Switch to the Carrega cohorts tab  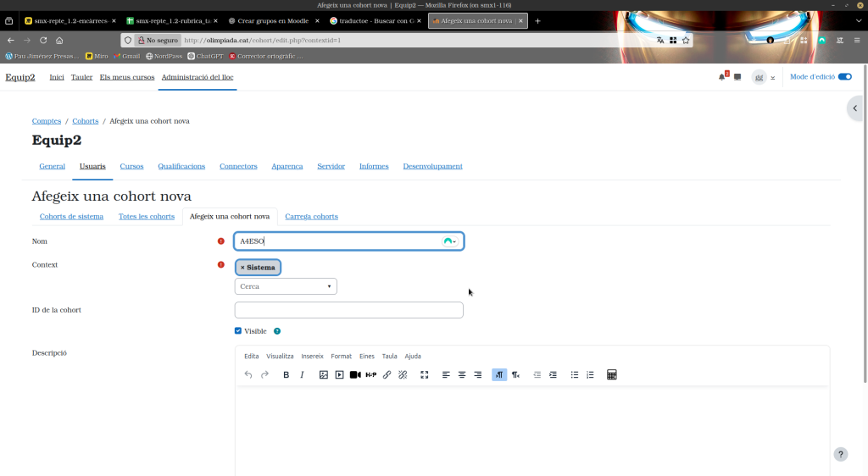(311, 216)
